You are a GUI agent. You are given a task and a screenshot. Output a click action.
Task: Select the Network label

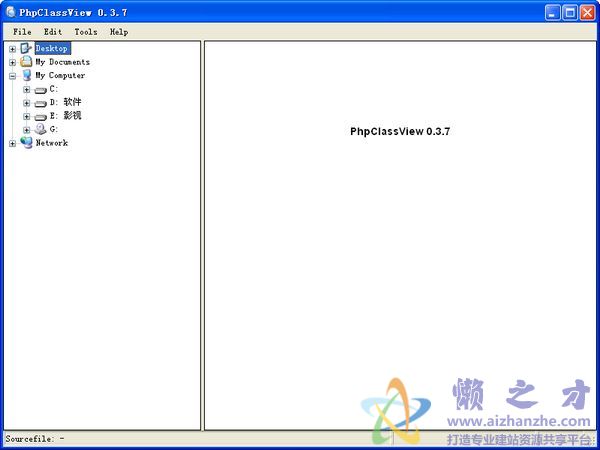pos(52,143)
